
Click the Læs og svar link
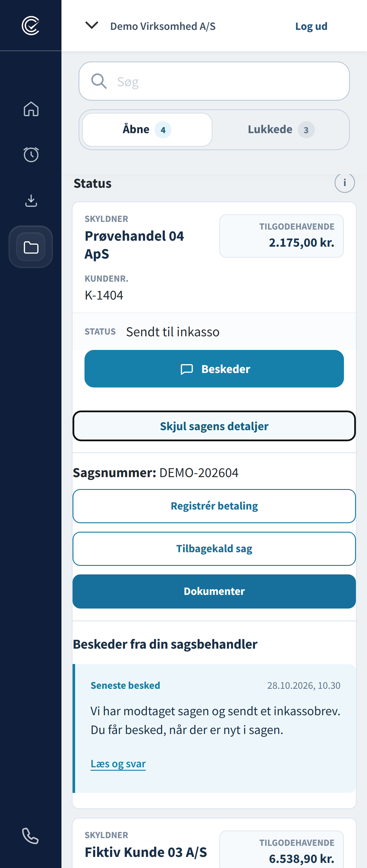click(118, 764)
